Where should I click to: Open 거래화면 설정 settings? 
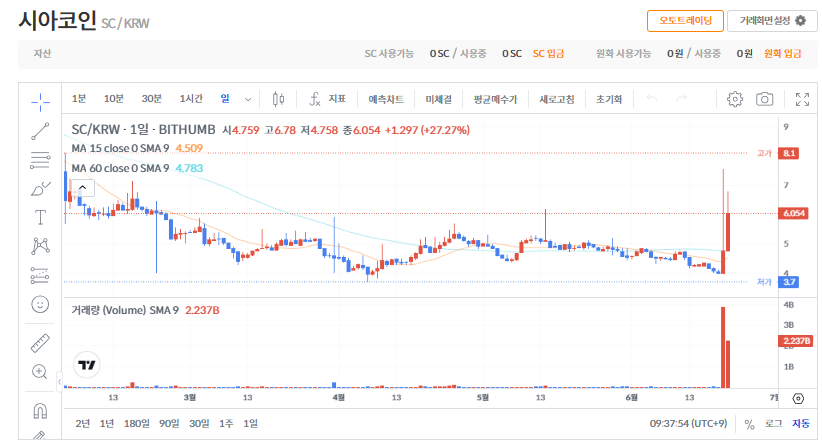[x=772, y=21]
